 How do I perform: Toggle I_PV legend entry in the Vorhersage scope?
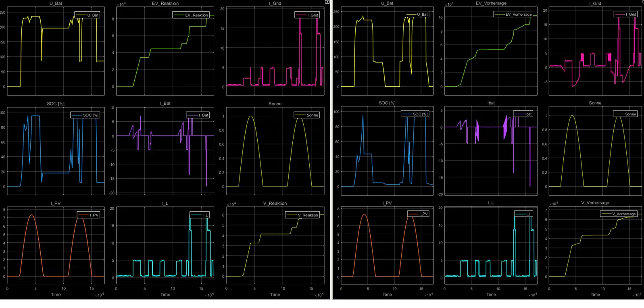point(419,214)
